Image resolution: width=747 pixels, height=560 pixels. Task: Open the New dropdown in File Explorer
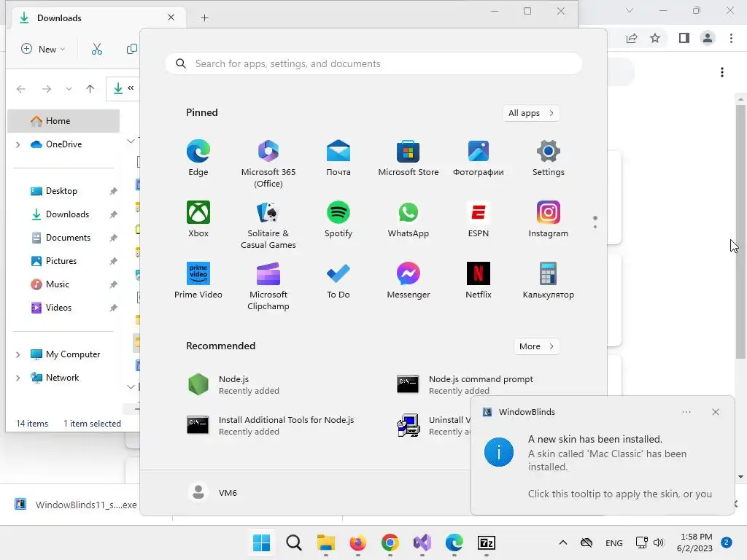pos(43,49)
